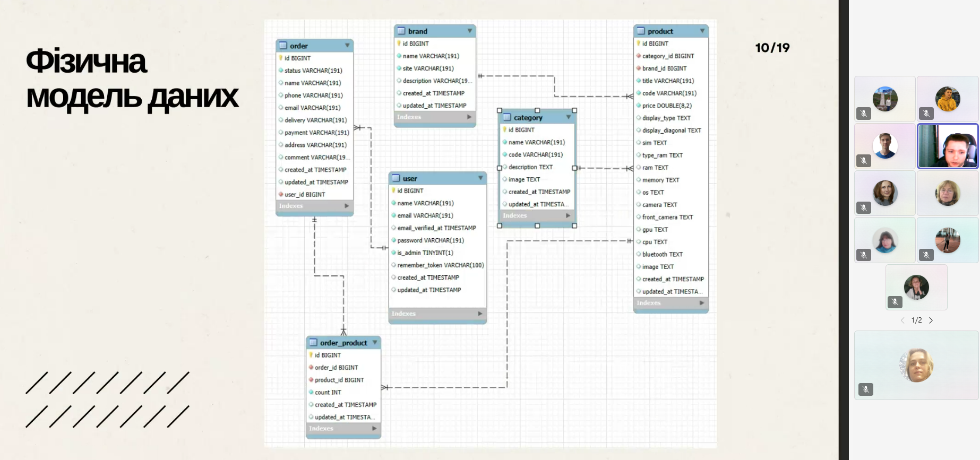Select 'front_camera TEXT' in product table
Viewport: 980px width, 460px height.
[667, 217]
